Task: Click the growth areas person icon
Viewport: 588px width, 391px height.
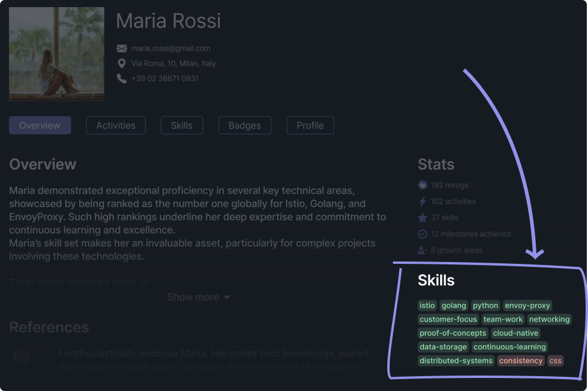Action: [422, 250]
